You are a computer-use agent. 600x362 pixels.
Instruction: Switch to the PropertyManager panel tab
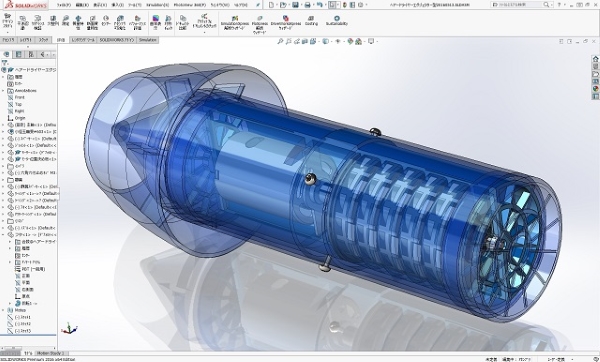pos(18,54)
